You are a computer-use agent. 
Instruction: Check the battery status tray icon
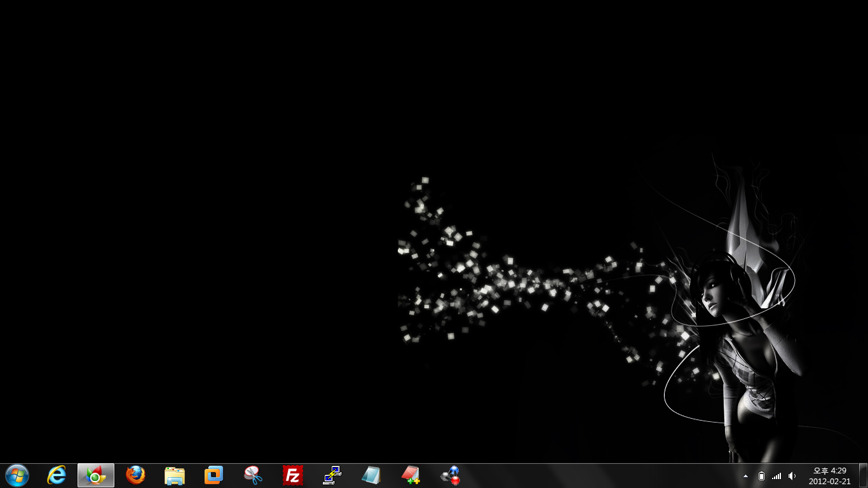pyautogui.click(x=761, y=476)
